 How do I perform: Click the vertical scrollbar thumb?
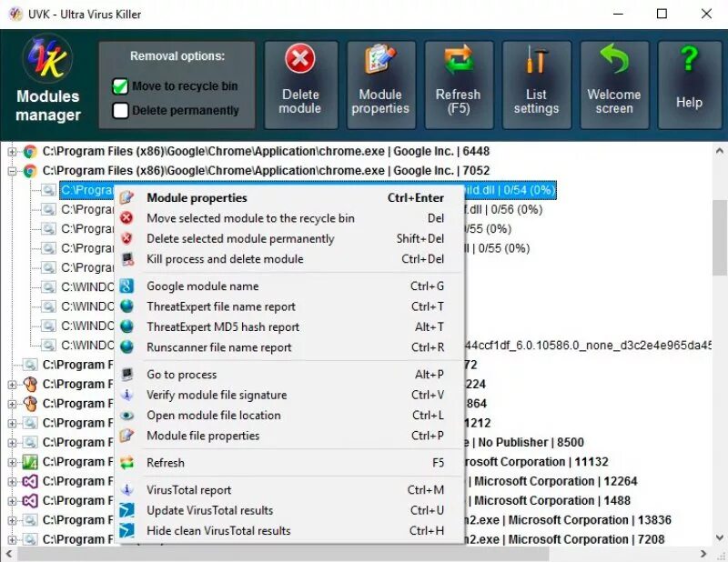pyautogui.click(x=720, y=237)
